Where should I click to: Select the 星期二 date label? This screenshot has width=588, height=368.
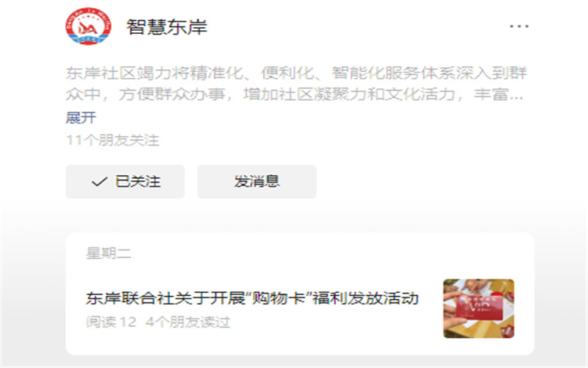click(109, 253)
